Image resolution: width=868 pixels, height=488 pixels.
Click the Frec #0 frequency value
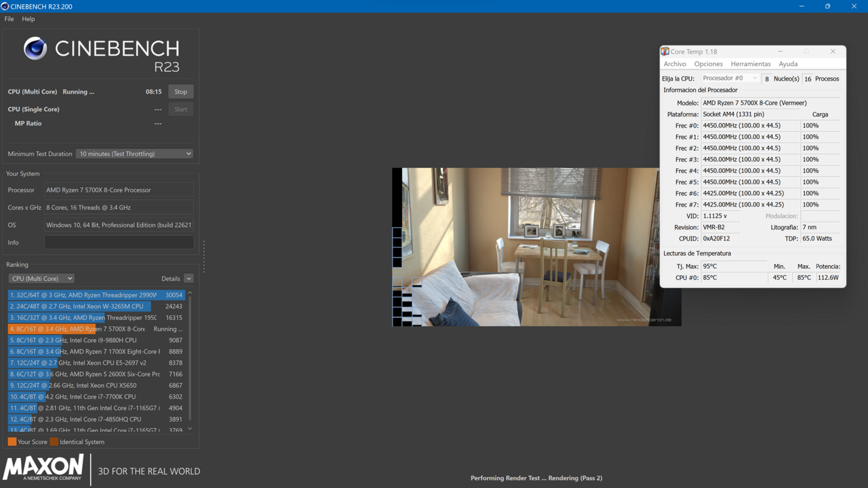click(750, 125)
